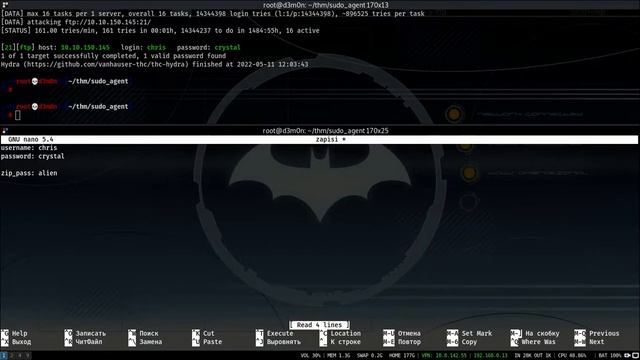Click the HOME 177G status entry
640x360 pixels.
click(401, 356)
